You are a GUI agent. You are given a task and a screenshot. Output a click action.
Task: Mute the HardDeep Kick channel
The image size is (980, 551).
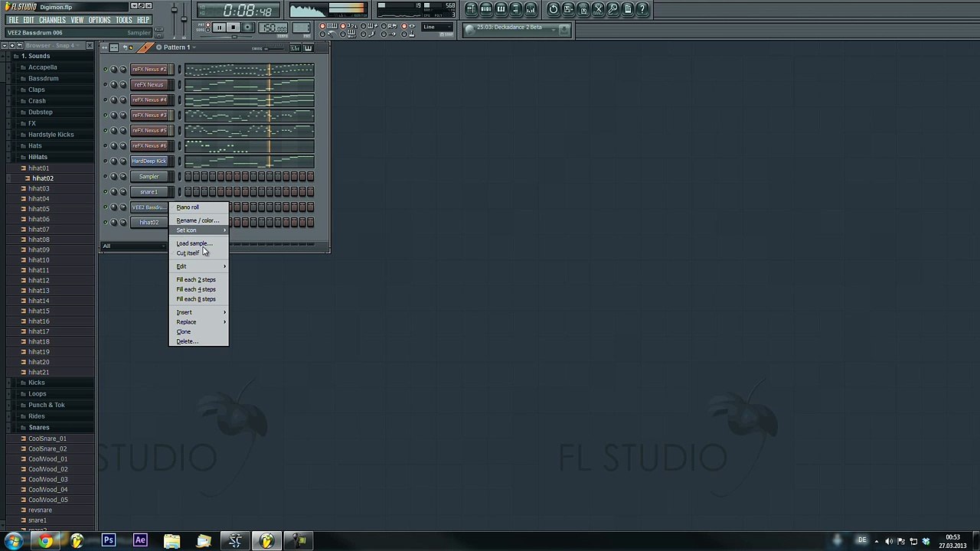click(x=106, y=161)
